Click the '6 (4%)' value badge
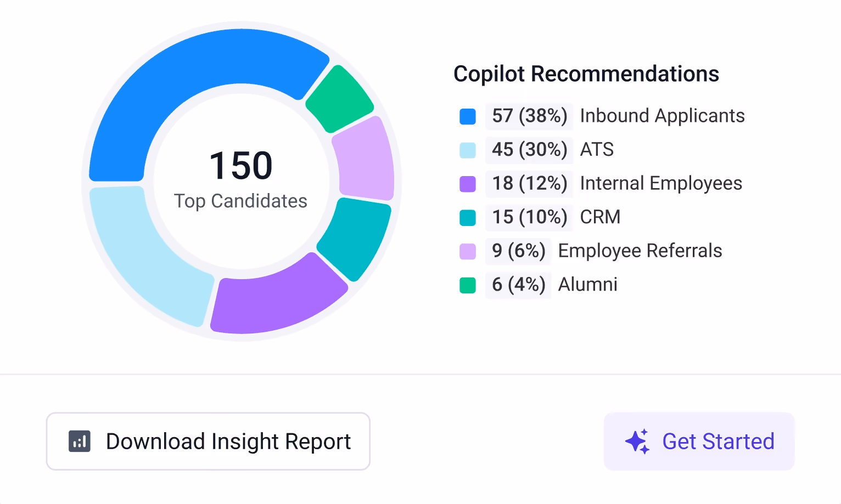The image size is (841, 504). (x=518, y=285)
